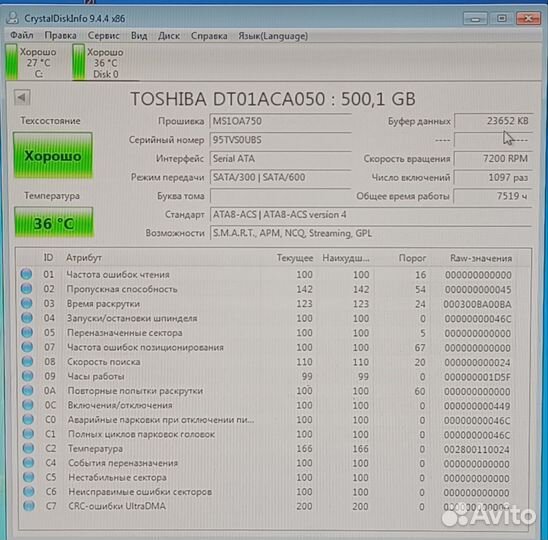Minimize the CrystalDiskInfo window

[x=475, y=18]
